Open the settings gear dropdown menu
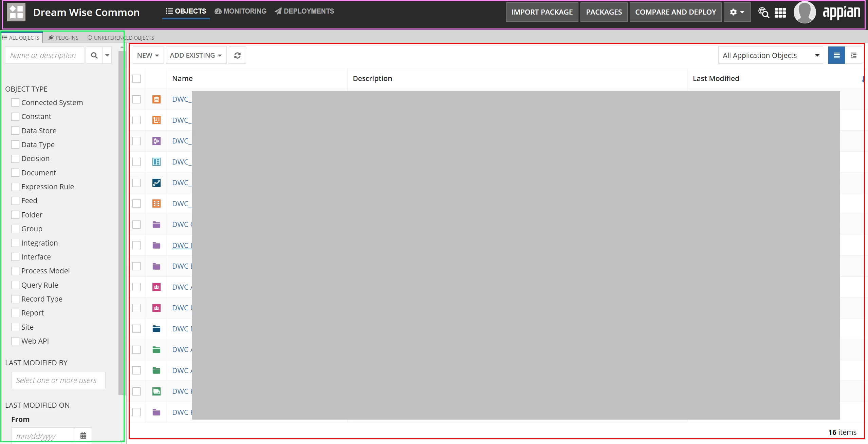The image size is (868, 444). pos(737,12)
